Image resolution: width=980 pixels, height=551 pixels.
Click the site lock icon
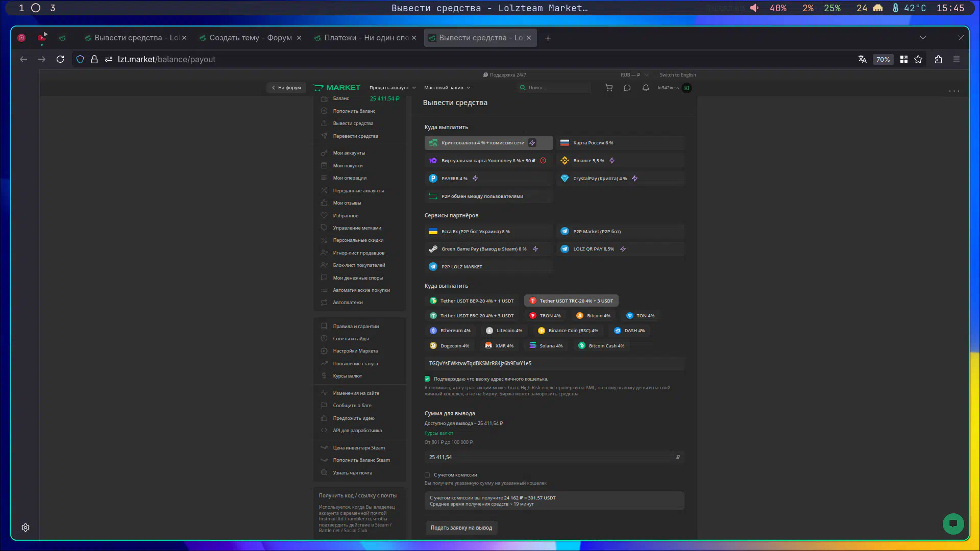click(x=94, y=59)
